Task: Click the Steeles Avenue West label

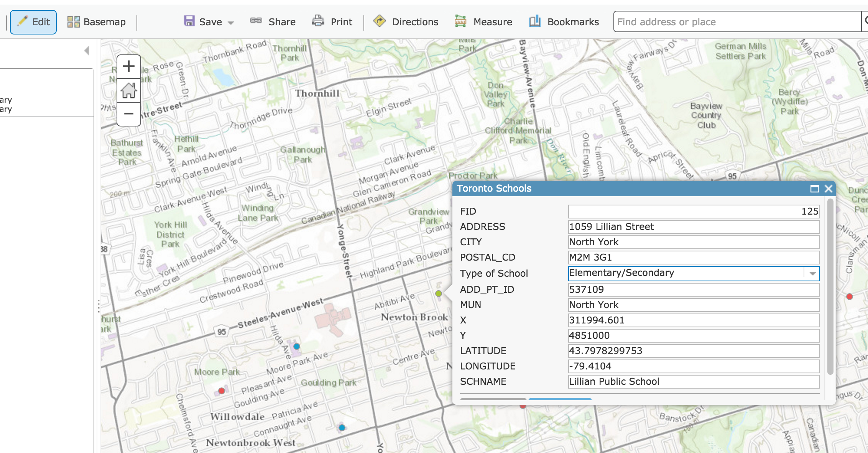Action: (281, 313)
